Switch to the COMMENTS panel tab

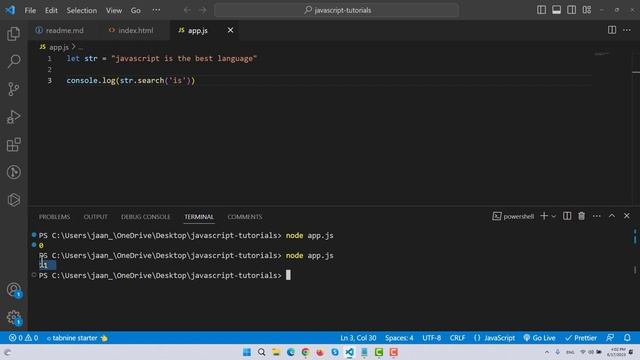(244, 217)
